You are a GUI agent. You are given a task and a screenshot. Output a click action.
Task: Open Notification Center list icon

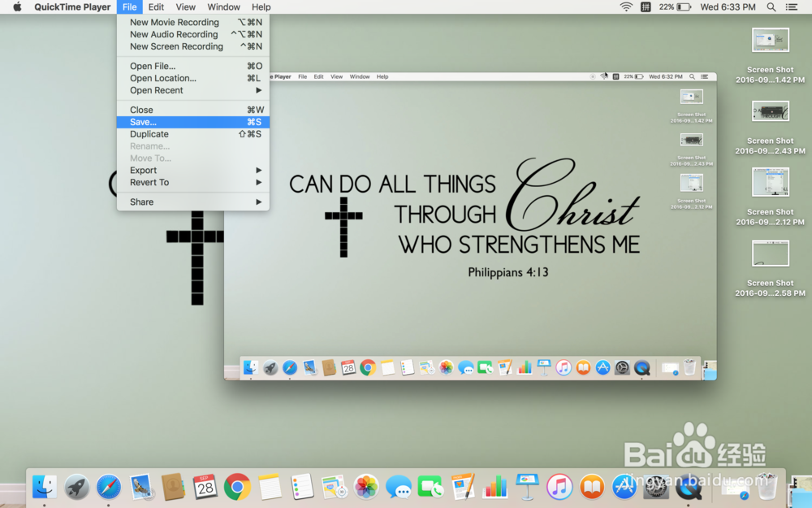[x=791, y=7]
